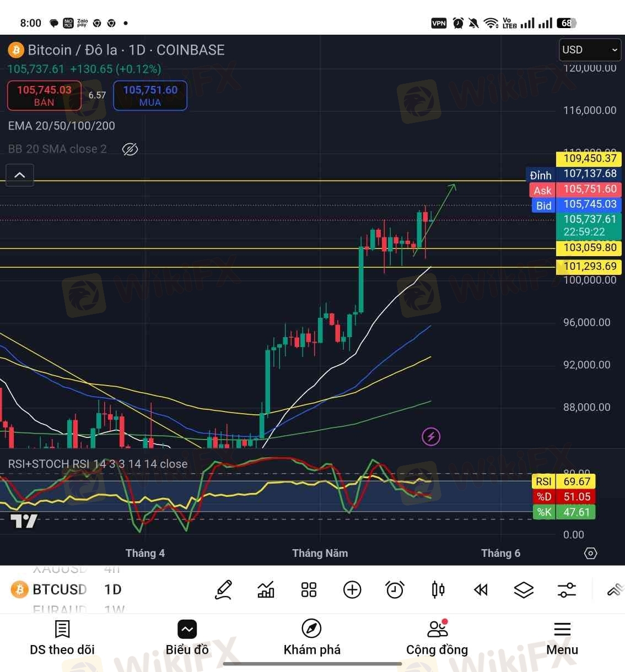
Task: Tap the blue MUA buy button
Action: pyautogui.click(x=150, y=95)
